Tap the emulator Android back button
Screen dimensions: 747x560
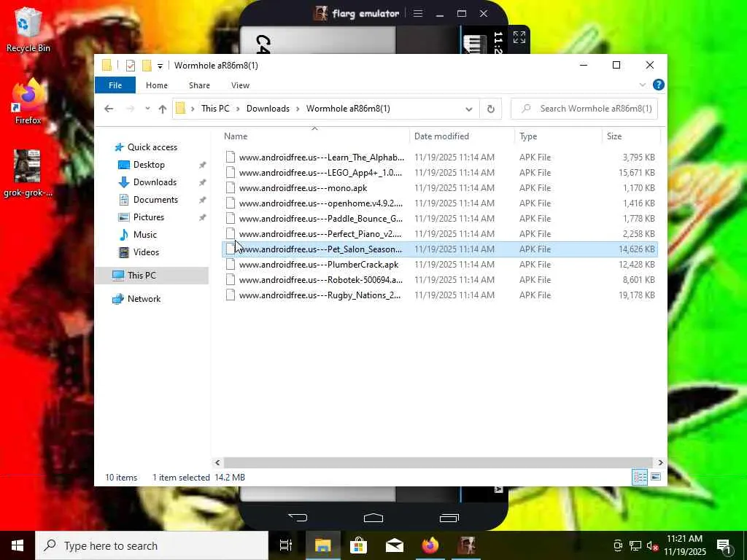tap(298, 517)
